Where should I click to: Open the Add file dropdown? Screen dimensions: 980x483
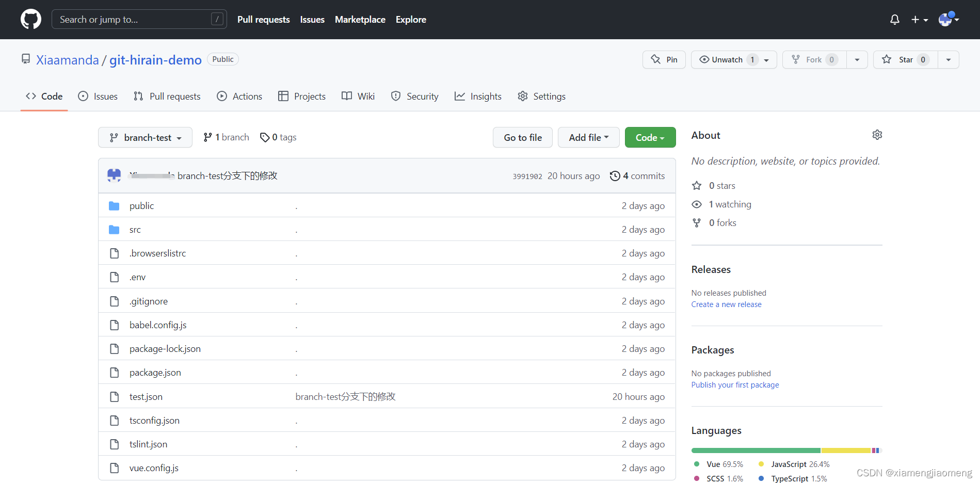coord(589,137)
